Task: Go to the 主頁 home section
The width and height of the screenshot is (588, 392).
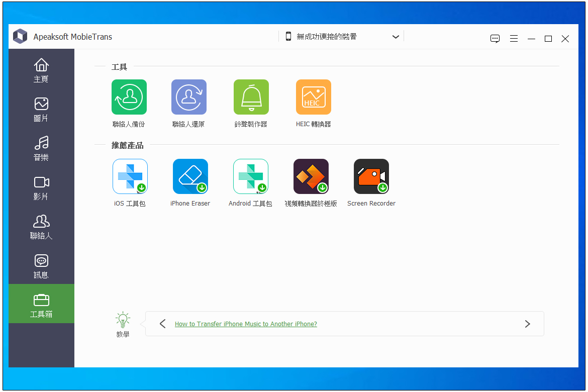Action: coord(41,70)
